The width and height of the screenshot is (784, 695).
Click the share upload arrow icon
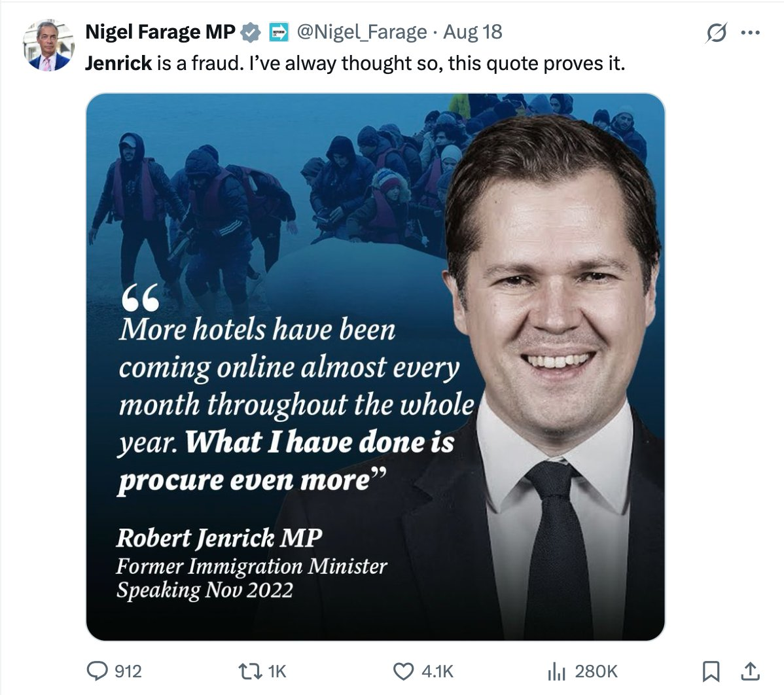(x=750, y=671)
